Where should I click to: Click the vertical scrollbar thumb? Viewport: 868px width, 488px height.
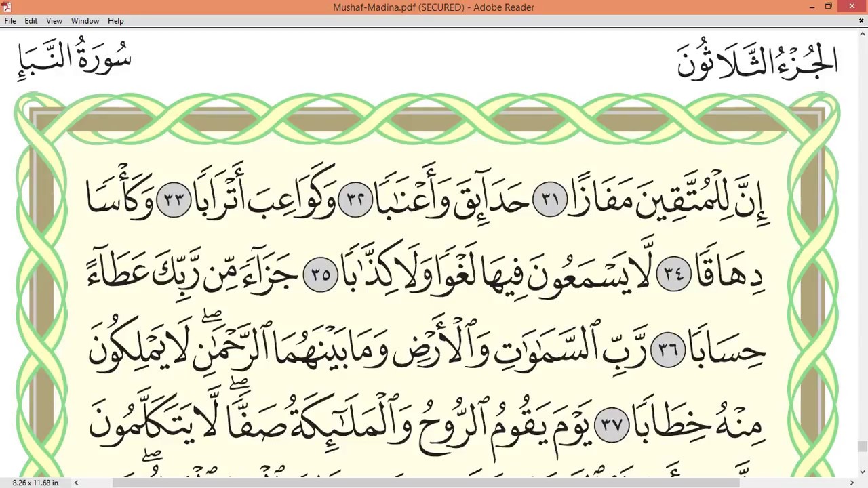pos(862,447)
